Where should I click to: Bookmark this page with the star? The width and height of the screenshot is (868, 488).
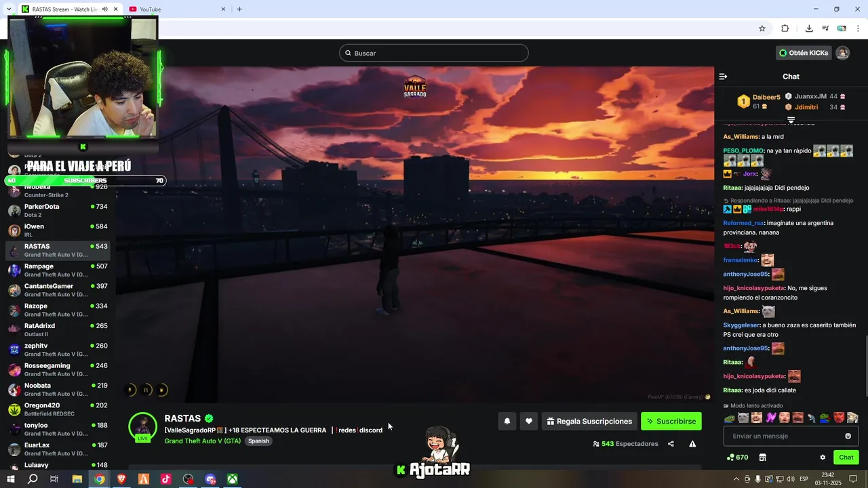pyautogui.click(x=762, y=28)
